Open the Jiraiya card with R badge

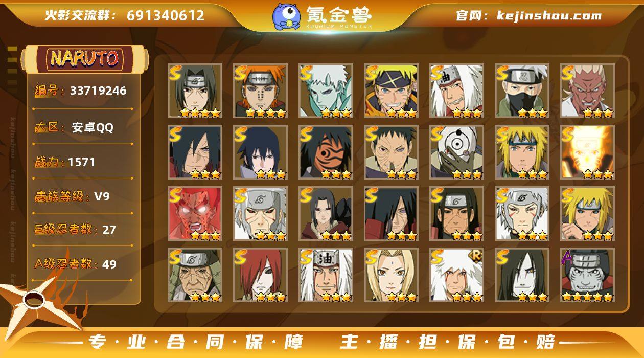tap(456, 275)
